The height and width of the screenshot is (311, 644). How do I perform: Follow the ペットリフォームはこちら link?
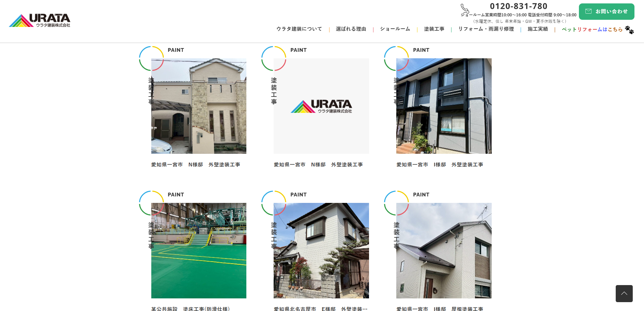[x=592, y=29]
